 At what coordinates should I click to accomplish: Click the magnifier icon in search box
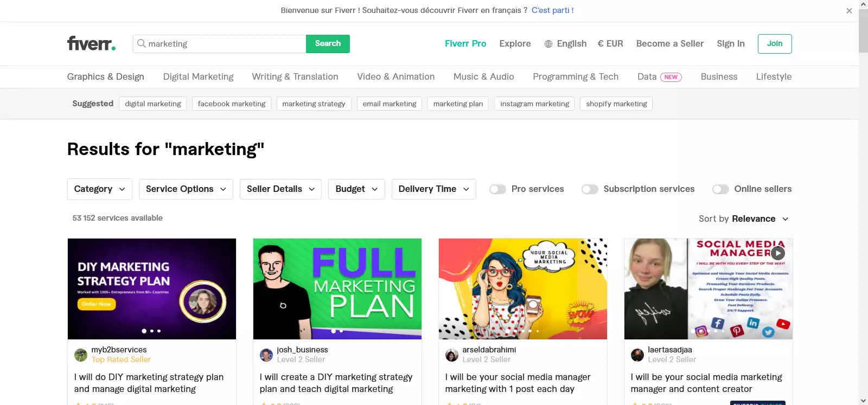(141, 43)
